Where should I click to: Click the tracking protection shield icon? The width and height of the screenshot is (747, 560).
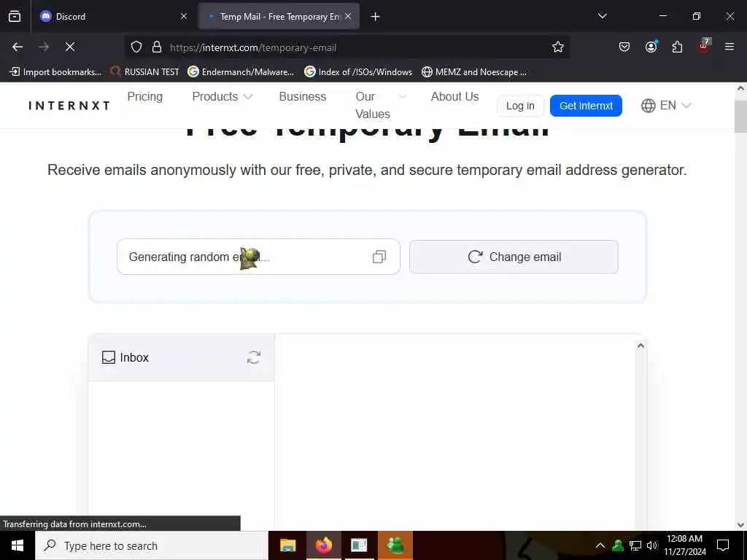[136, 47]
